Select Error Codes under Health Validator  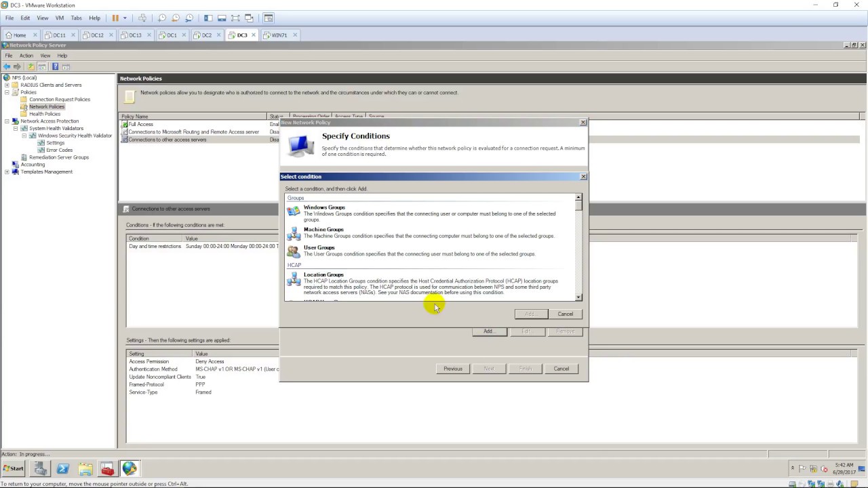click(59, 150)
